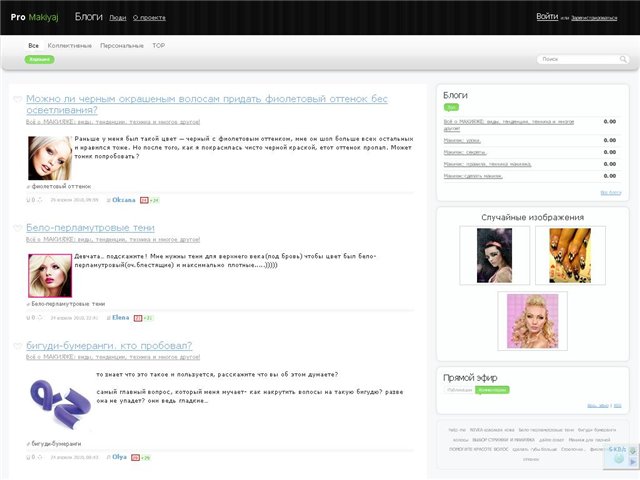Click the heart icon beside бигуди-бумеранги

click(x=18, y=346)
